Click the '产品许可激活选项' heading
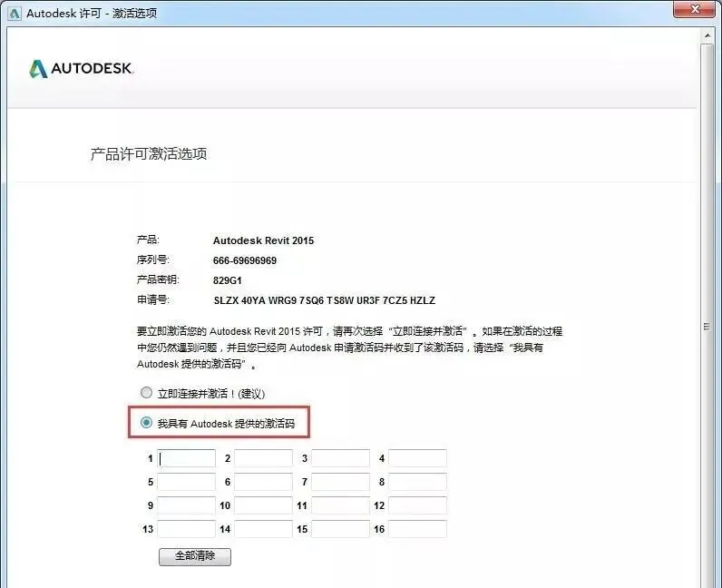 pos(148,154)
